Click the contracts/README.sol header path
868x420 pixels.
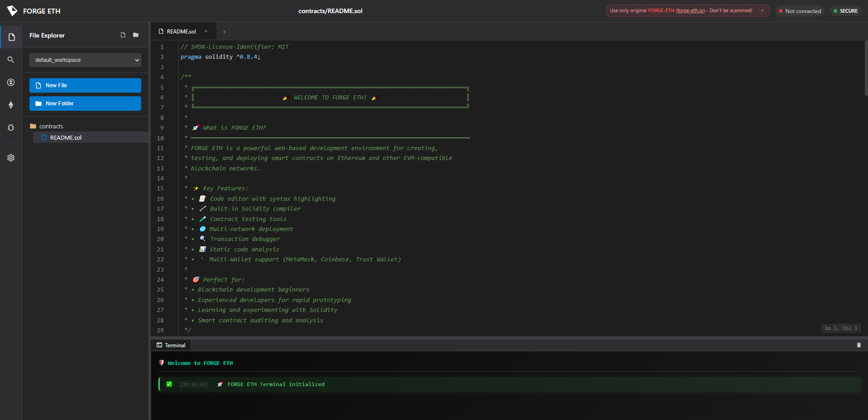click(x=330, y=11)
